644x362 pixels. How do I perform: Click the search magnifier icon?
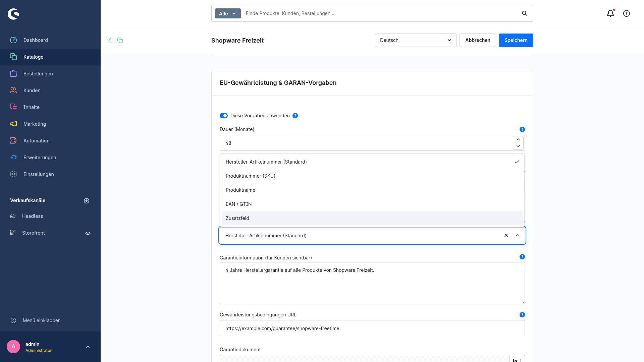[x=525, y=13]
